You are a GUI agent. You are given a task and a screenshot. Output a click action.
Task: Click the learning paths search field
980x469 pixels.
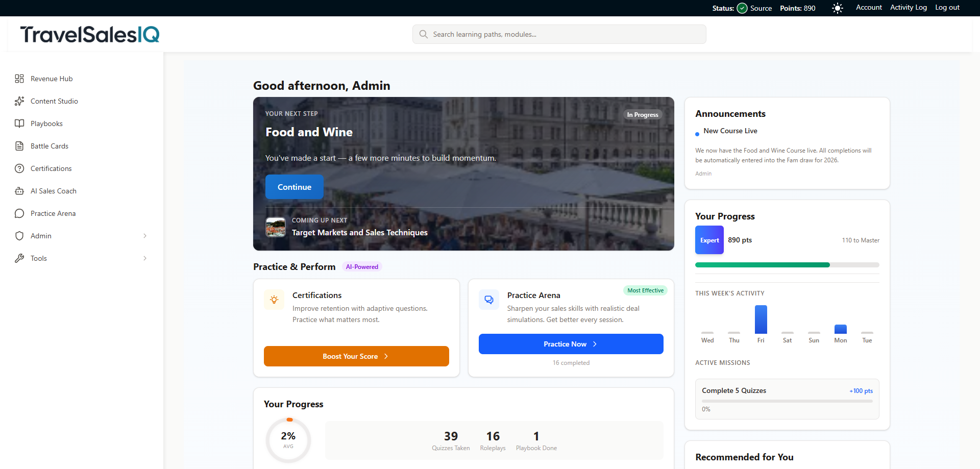559,34
